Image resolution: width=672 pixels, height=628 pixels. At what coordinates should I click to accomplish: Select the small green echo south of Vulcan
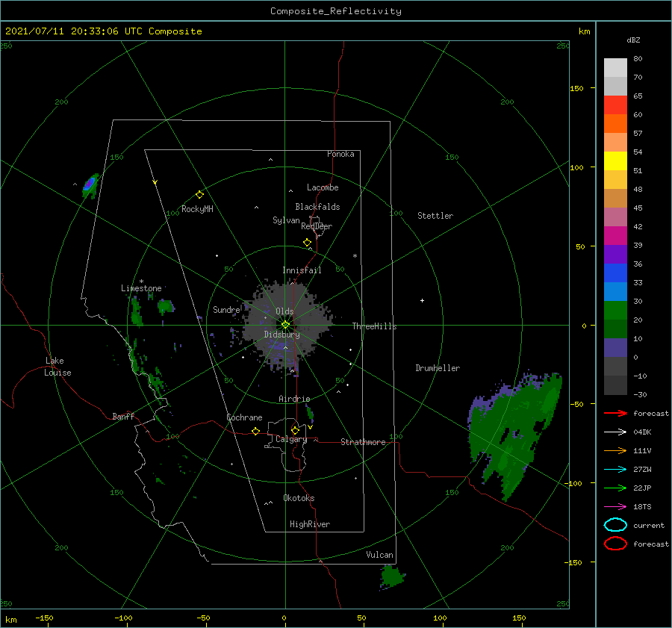tap(391, 576)
